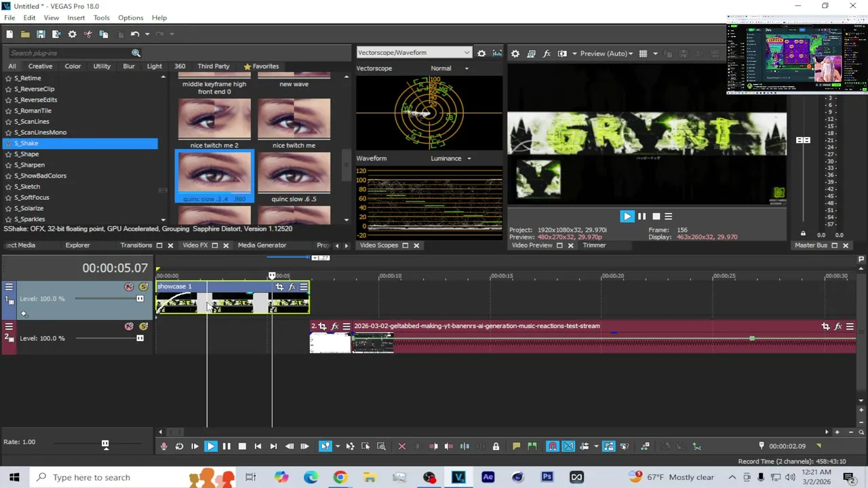The height and width of the screenshot is (488, 868).
Task: Show Favorites plug-ins
Action: pyautogui.click(x=261, y=66)
